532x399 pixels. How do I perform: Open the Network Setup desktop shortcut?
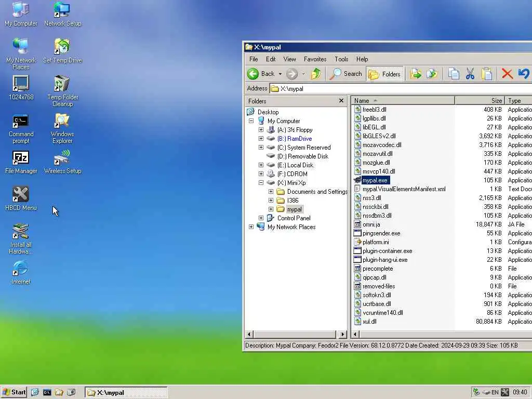(62, 14)
